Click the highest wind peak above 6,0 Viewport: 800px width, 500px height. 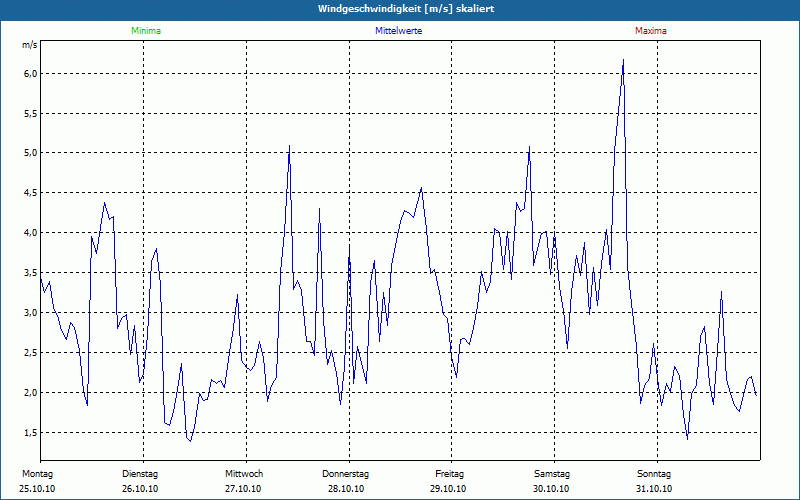pyautogui.click(x=623, y=61)
